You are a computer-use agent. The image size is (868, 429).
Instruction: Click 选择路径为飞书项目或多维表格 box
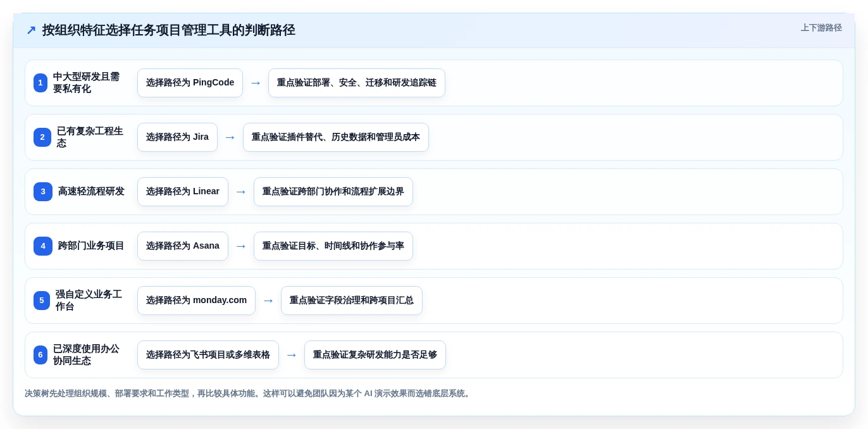click(x=208, y=355)
